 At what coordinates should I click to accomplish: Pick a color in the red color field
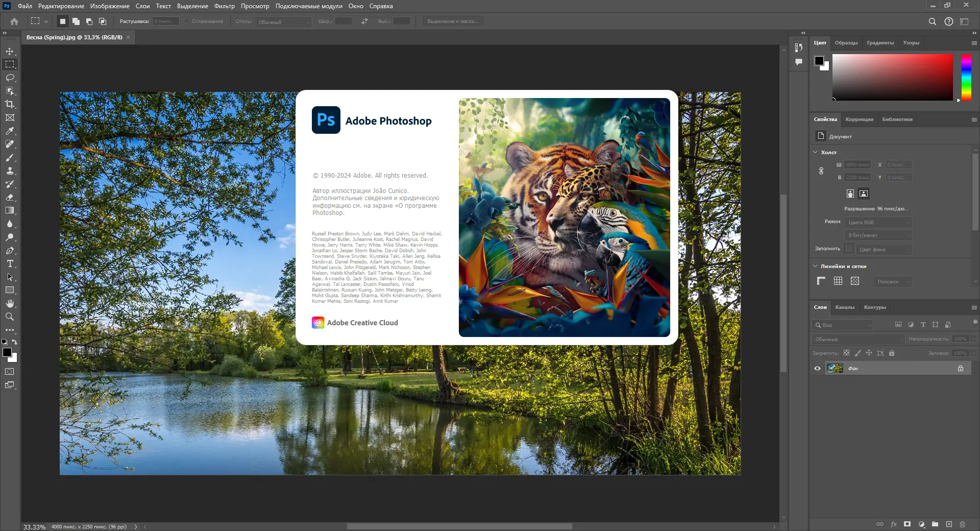[x=893, y=77]
